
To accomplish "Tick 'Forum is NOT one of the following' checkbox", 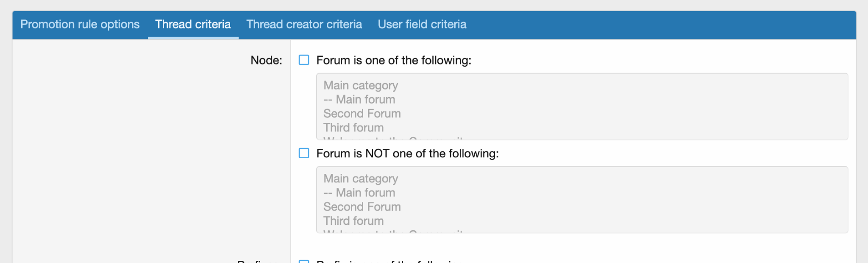I will [304, 153].
